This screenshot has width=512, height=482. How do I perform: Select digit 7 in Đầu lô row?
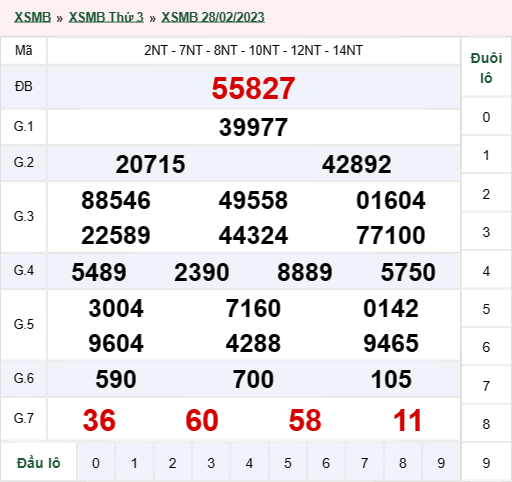pyautogui.click(x=364, y=463)
